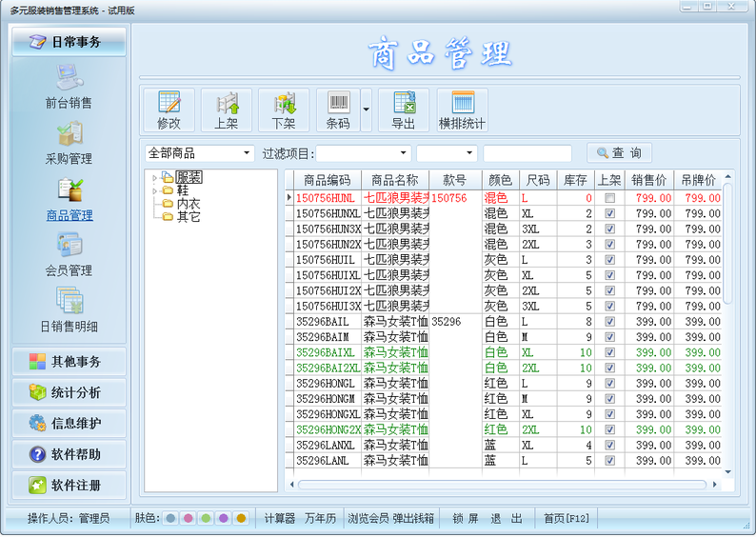The image size is (756, 537).
Task: Toggle the 上架 checkbox for 35296LANL row
Action: click(610, 461)
